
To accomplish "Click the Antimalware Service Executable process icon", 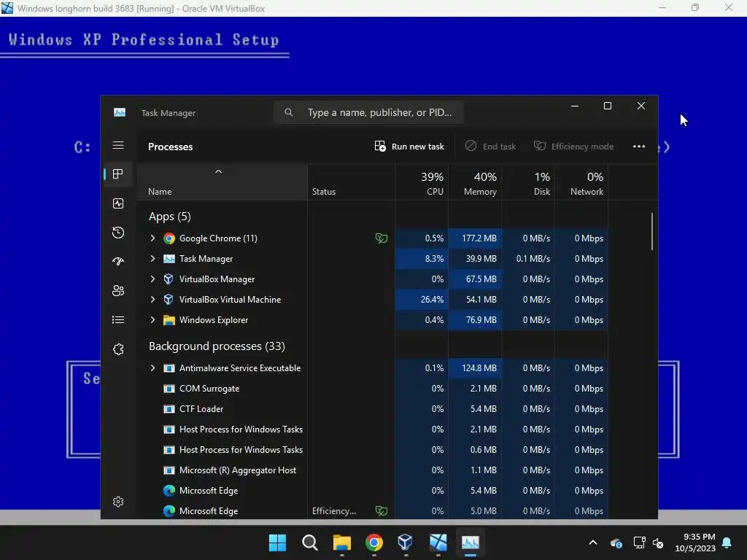I will [169, 368].
